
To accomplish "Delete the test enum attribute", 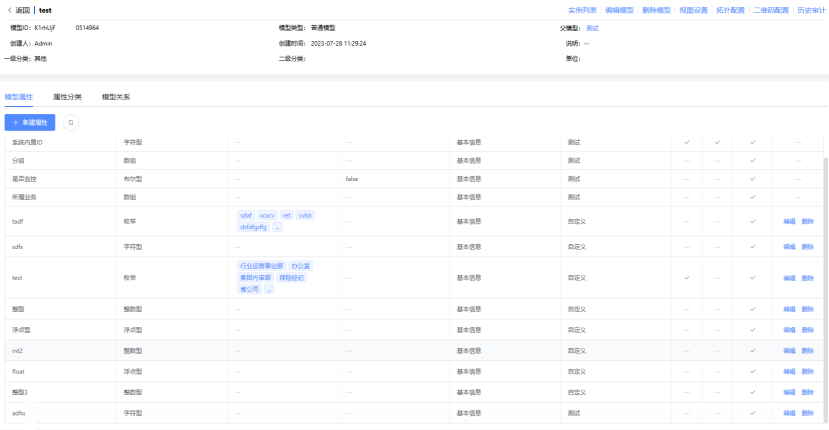I will click(x=807, y=278).
